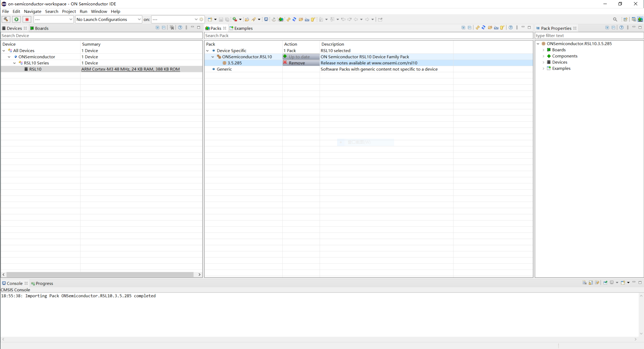Open the Run menu
Screen dimensions: 644x349
pos(83,11)
